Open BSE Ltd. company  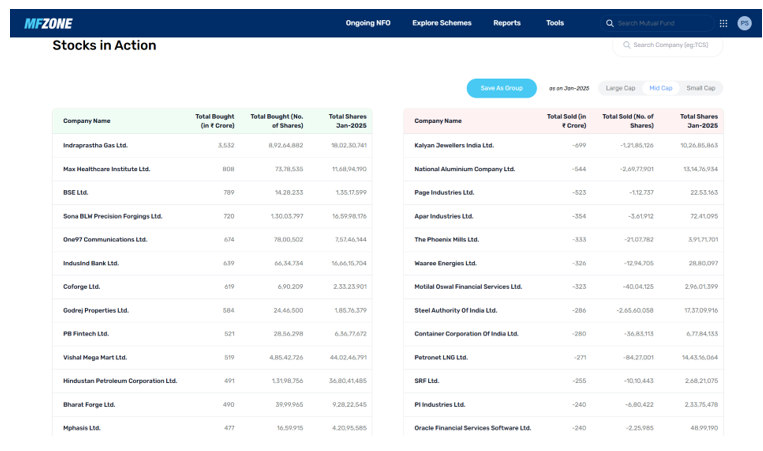[x=75, y=193]
